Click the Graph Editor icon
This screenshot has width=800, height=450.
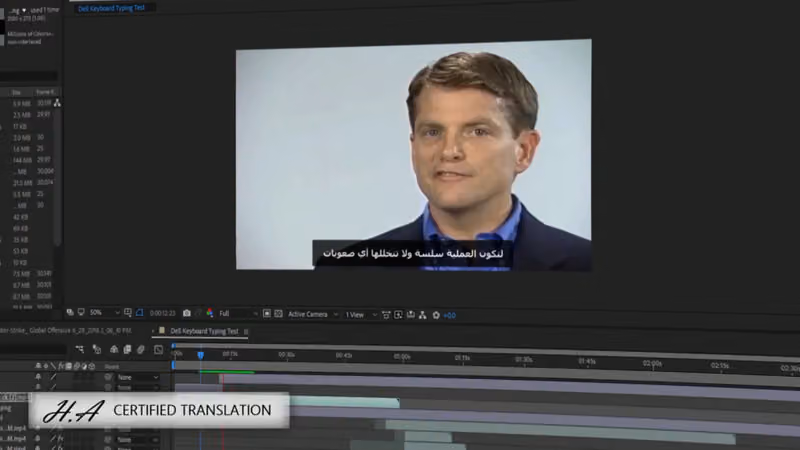click(x=159, y=349)
